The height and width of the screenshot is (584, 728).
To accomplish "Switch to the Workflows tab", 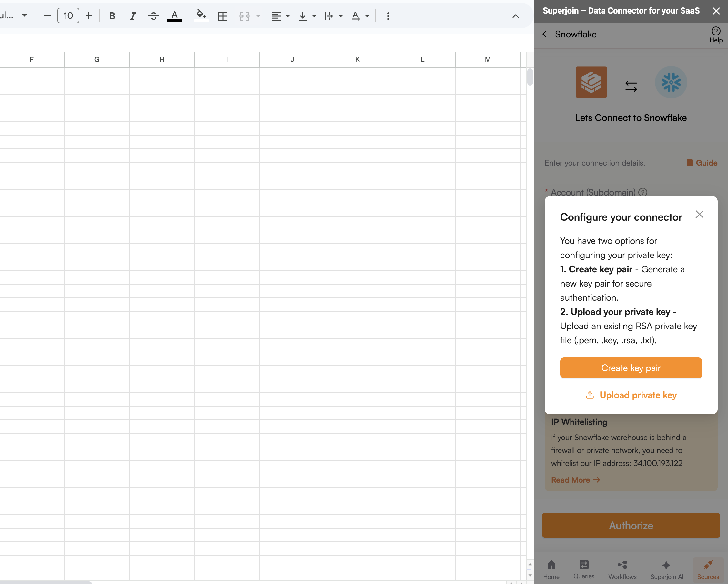I will [x=622, y=569].
